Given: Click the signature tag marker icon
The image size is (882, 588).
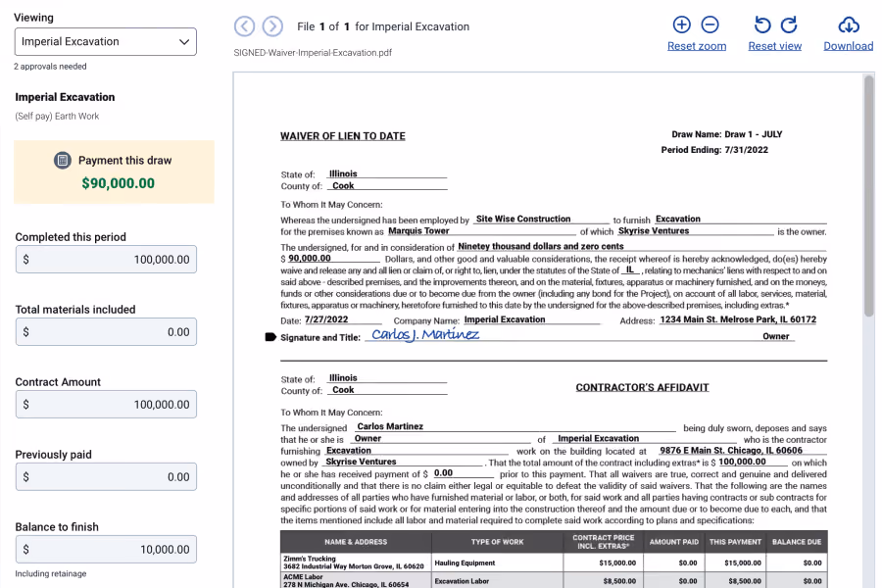Looking at the screenshot, I should (270, 337).
